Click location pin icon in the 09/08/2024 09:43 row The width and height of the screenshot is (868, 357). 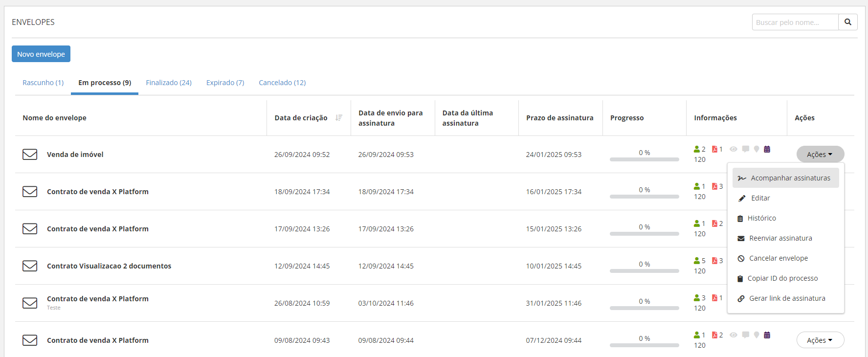[x=757, y=335]
